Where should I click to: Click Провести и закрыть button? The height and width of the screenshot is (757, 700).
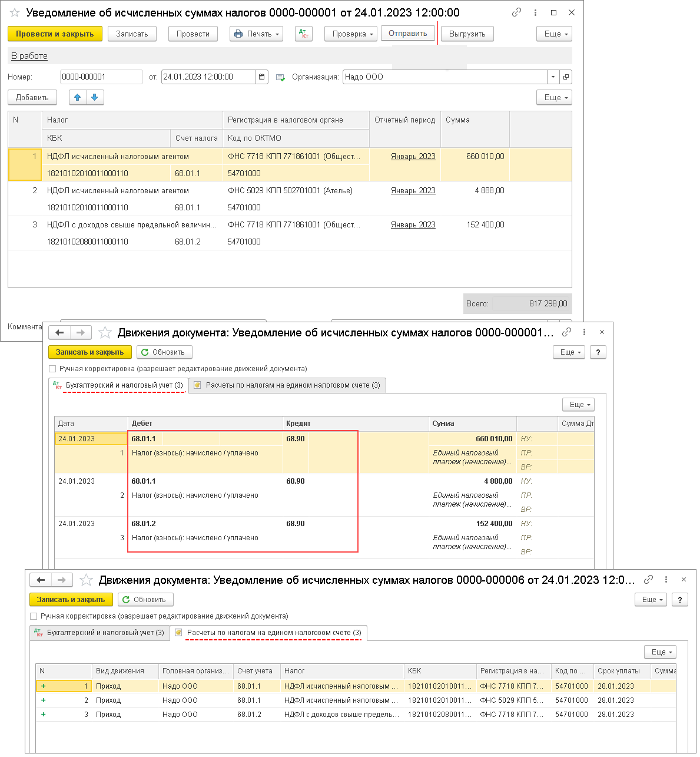tap(55, 34)
